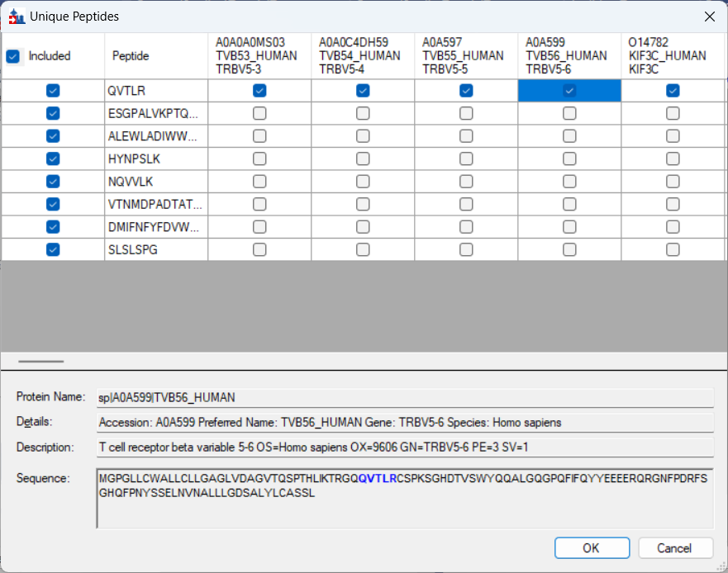Close the Unique Peptides dialog
This screenshot has height=573, width=728.
click(709, 16)
